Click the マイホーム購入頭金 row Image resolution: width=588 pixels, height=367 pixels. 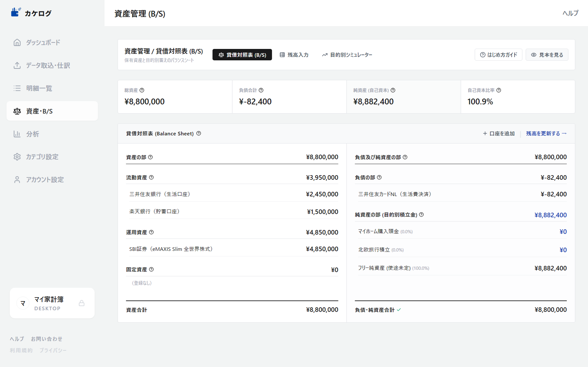[x=462, y=232]
